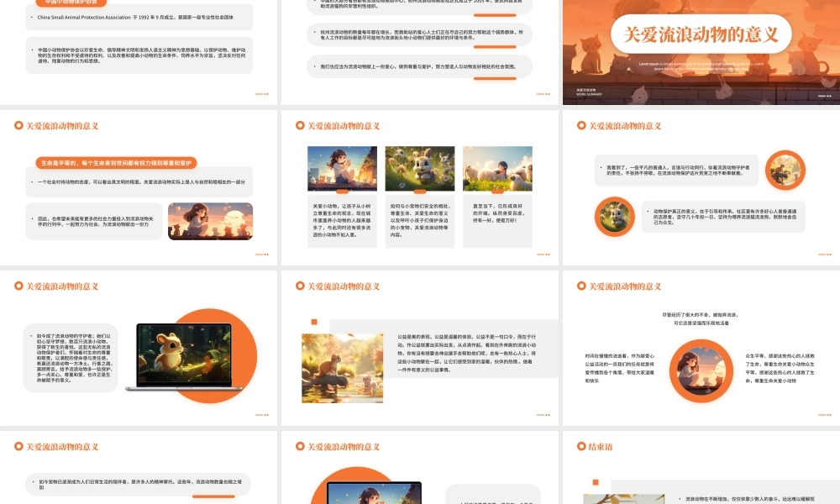Select the China Small Animal Protection Association text
Image resolution: width=840 pixels, height=504 pixels.
tap(135, 17)
